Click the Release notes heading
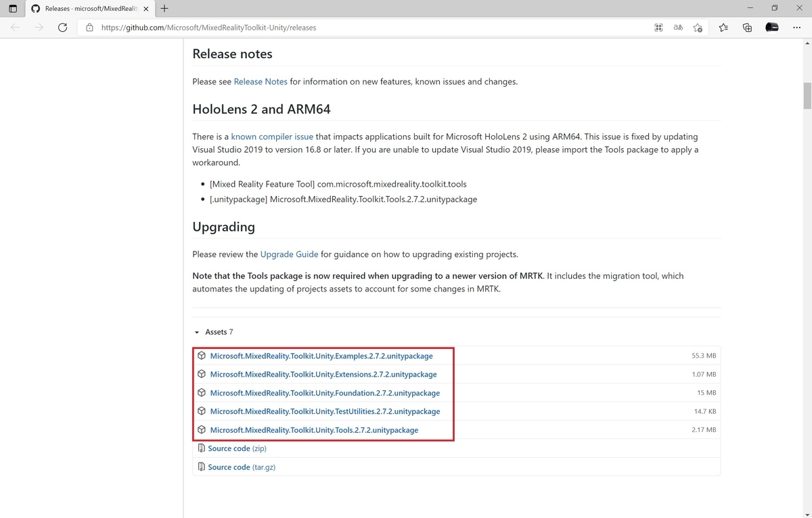 (x=232, y=54)
